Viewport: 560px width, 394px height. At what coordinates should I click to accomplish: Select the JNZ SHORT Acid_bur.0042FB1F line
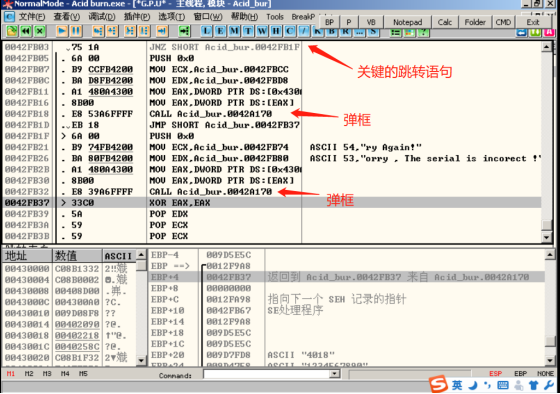(224, 47)
